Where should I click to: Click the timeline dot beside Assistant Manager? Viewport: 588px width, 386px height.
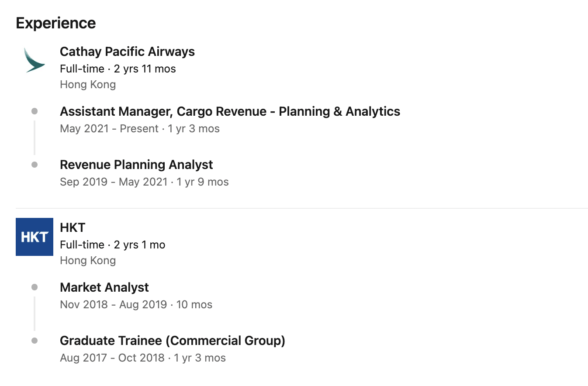click(35, 111)
